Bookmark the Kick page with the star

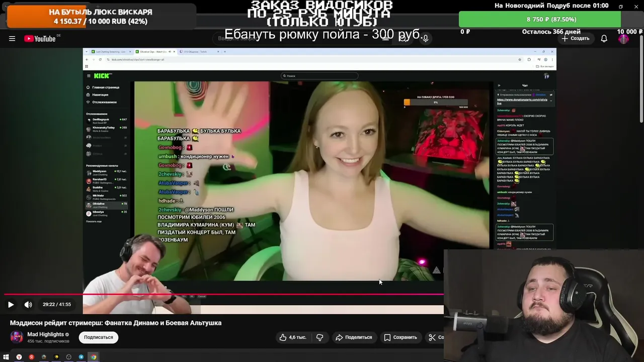520,59
